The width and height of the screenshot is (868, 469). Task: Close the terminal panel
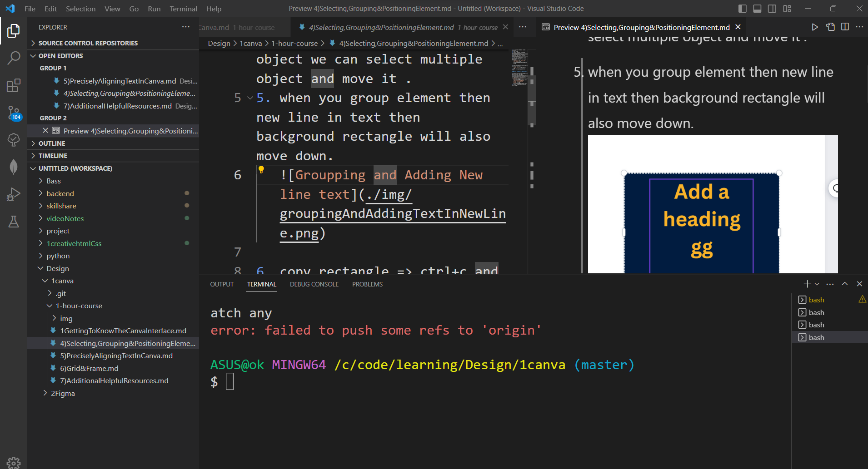click(859, 284)
